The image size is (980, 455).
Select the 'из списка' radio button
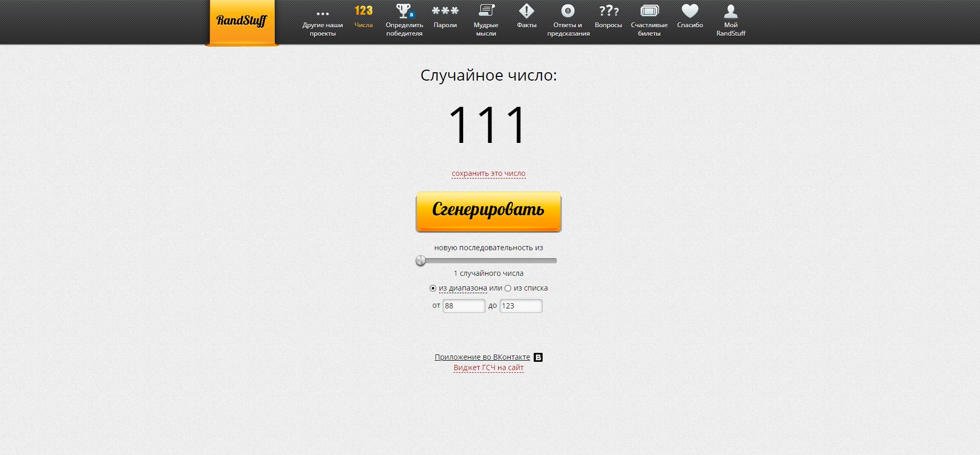coord(508,288)
